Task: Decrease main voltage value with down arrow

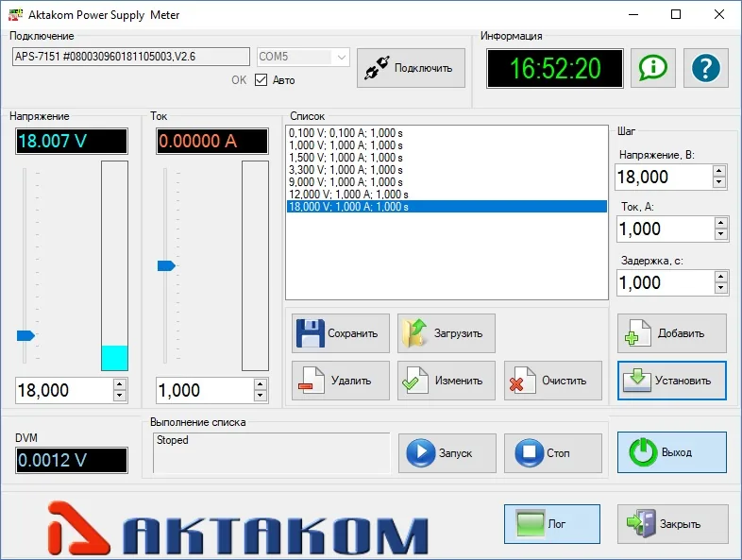Action: (120, 396)
